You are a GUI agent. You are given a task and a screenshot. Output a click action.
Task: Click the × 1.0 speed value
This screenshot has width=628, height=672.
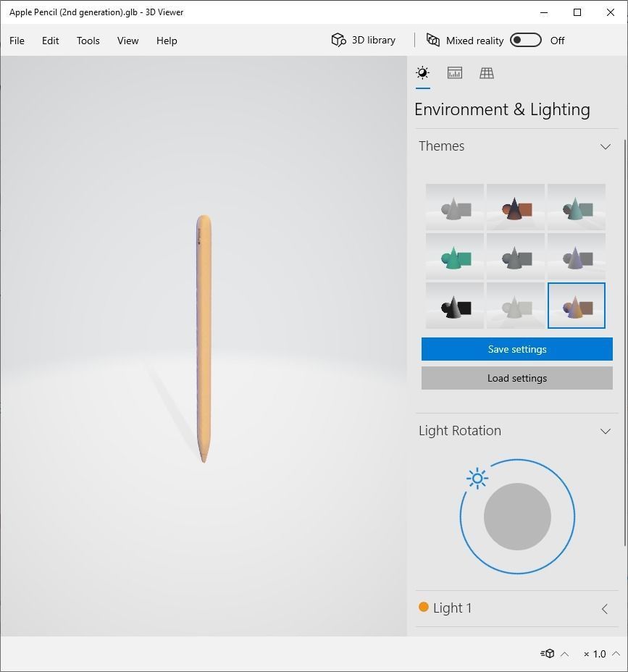coord(595,654)
